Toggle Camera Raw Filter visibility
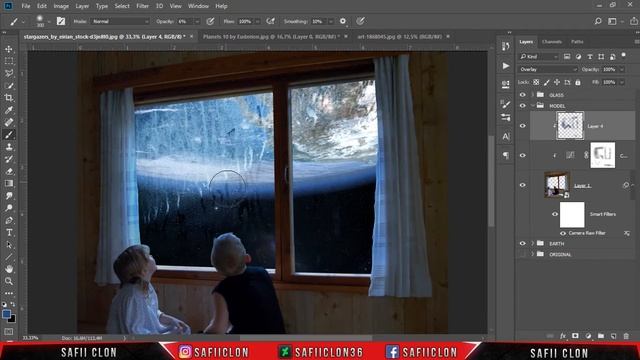The width and height of the screenshot is (640, 360). (563, 233)
